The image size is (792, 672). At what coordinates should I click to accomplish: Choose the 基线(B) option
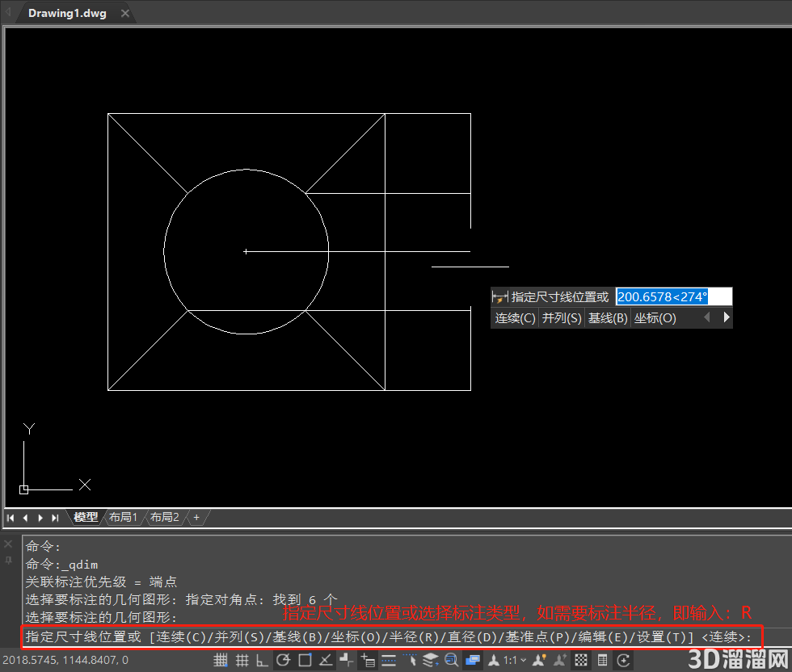(x=608, y=318)
